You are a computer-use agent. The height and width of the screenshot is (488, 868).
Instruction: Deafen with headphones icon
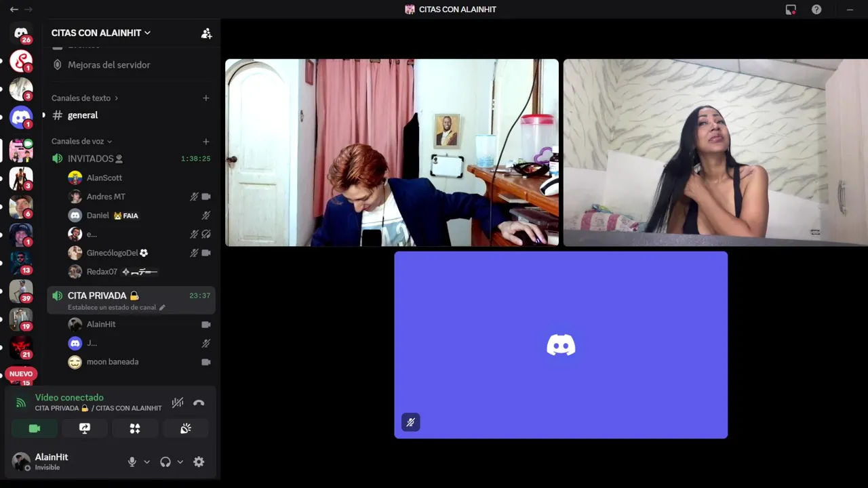pyautogui.click(x=165, y=462)
